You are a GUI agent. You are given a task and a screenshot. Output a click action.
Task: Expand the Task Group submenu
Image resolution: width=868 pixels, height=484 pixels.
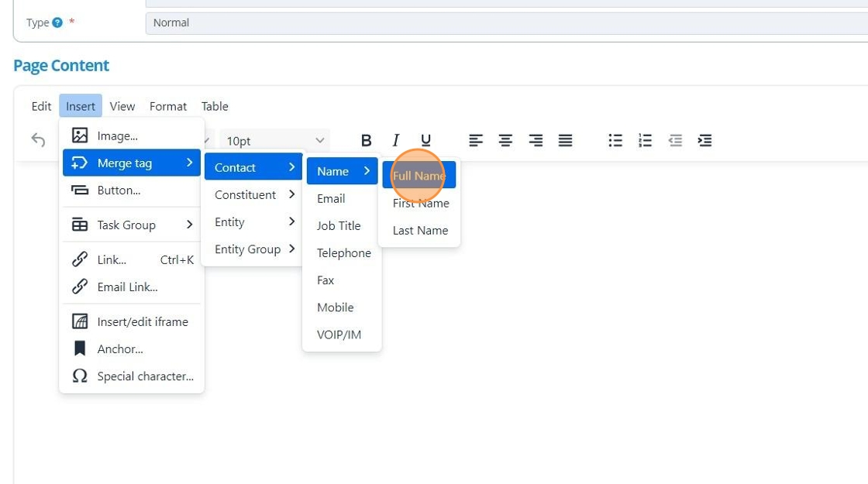pos(132,225)
